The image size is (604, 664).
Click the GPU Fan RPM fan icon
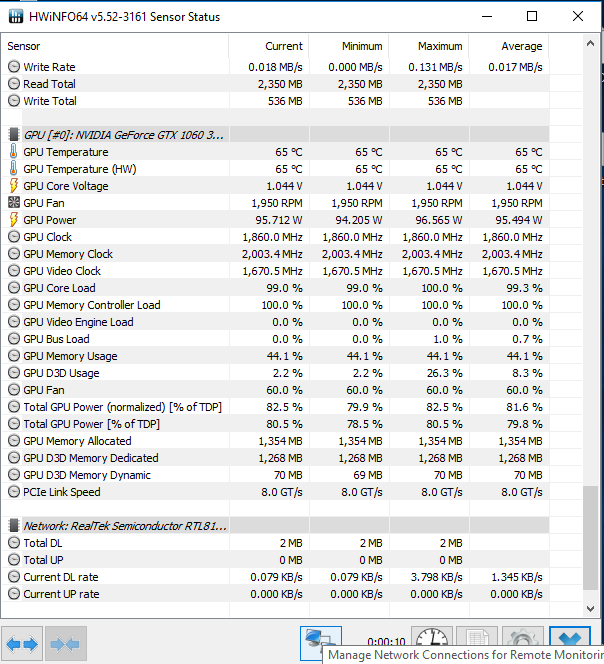tap(14, 203)
